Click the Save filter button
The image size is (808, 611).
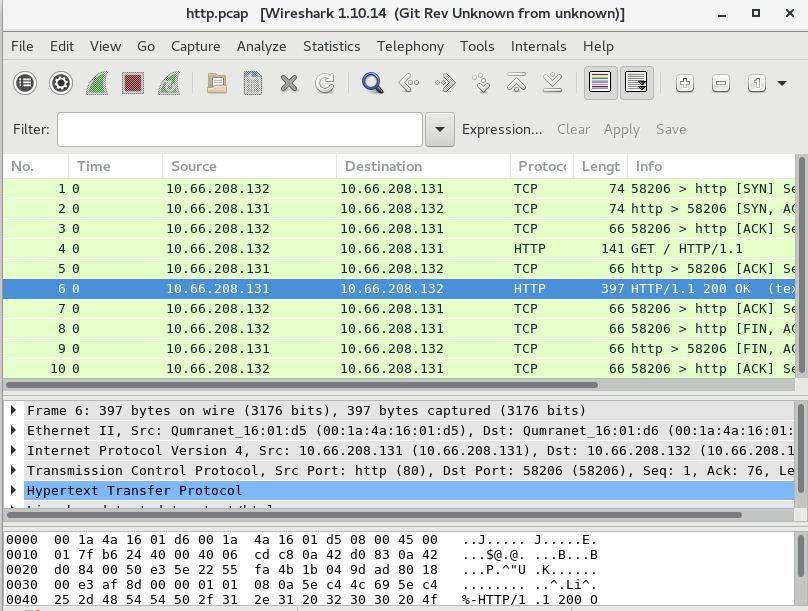pos(670,129)
